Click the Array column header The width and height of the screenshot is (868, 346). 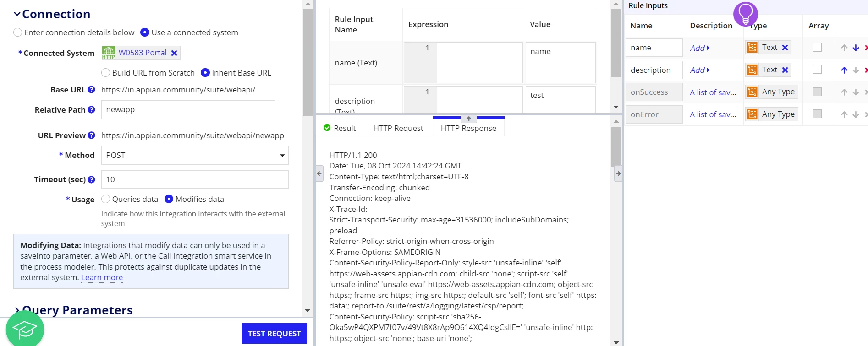(818, 26)
